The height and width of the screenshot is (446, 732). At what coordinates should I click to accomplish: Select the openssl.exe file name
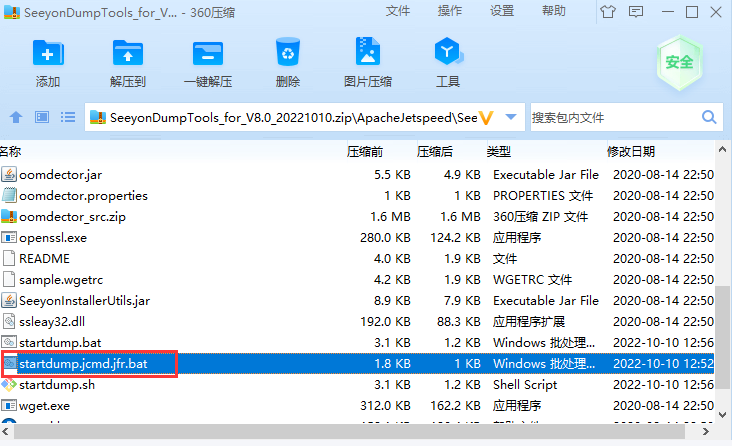tap(53, 238)
